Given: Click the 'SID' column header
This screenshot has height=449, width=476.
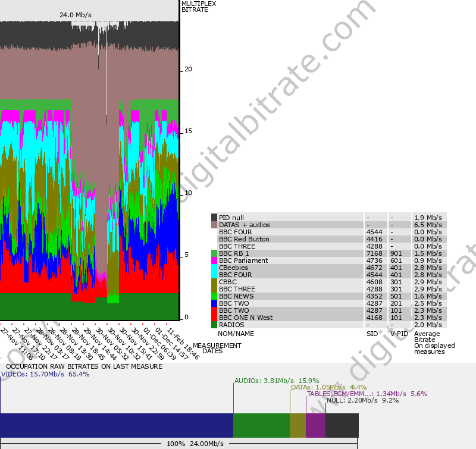Looking at the screenshot, I should tap(372, 334).
